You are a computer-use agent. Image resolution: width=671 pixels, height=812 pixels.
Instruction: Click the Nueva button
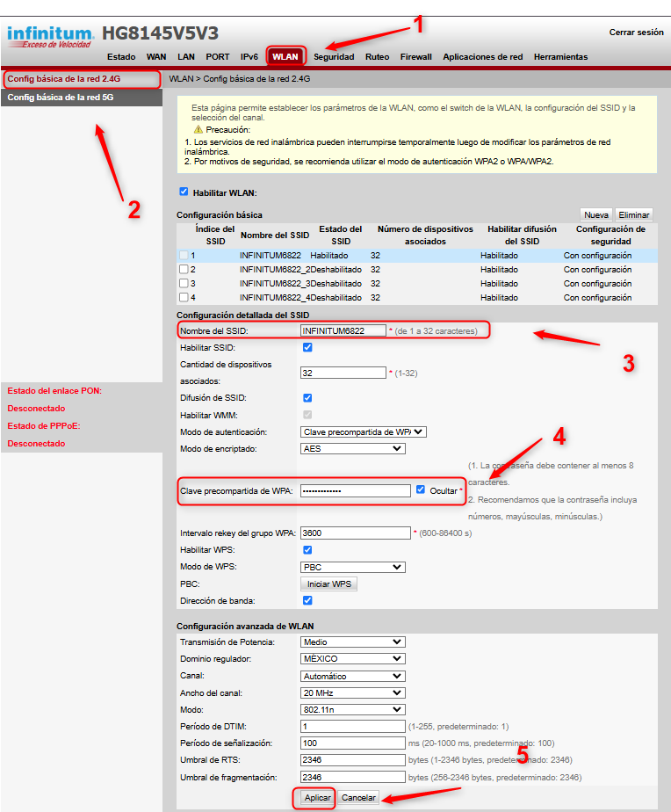(596, 214)
